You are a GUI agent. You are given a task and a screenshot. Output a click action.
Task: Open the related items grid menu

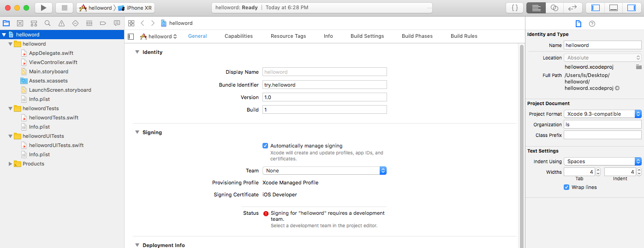point(131,23)
